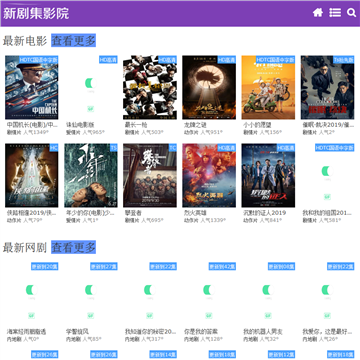Open the 催眠·裁决2019 poster thumbnail

coord(327,87)
